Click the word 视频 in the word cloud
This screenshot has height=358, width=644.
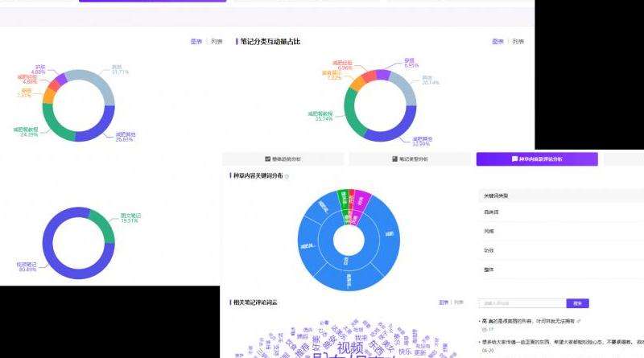(350, 348)
